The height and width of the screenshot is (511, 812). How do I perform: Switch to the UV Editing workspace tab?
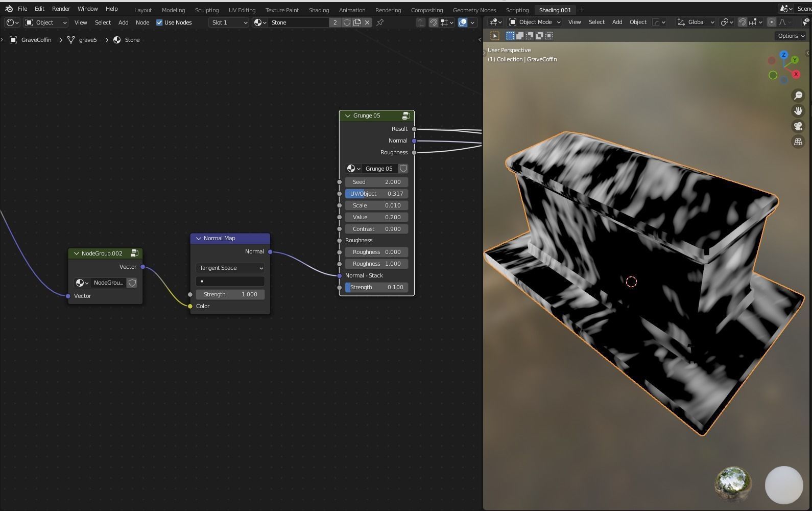tap(242, 10)
